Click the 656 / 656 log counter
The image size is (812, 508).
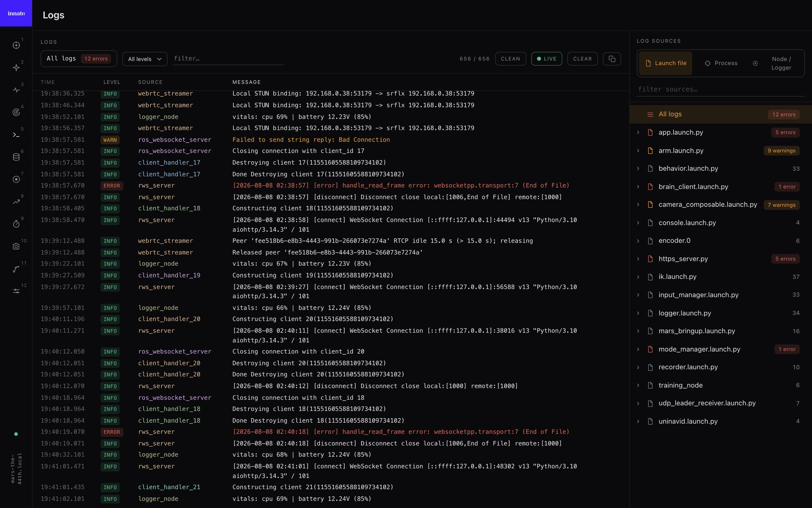pyautogui.click(x=474, y=59)
